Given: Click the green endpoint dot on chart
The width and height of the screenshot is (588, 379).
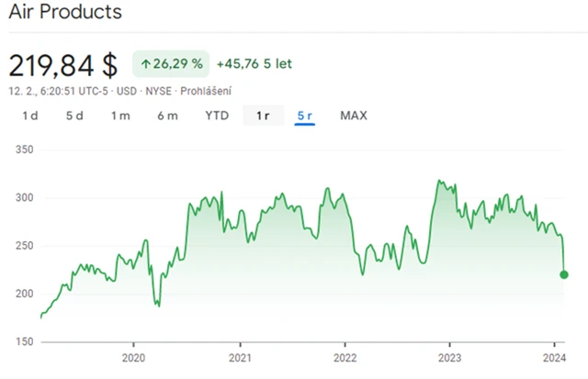Looking at the screenshot, I should (564, 274).
